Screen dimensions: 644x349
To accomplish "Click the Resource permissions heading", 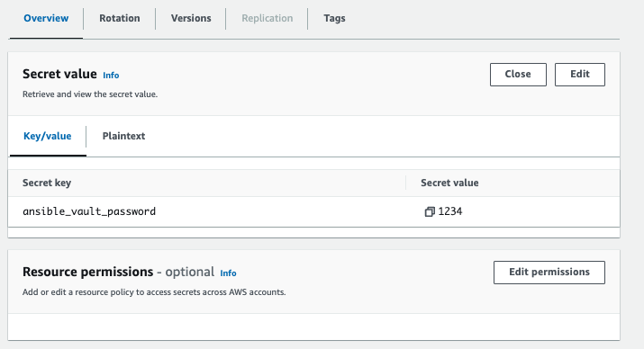I will 88,272.
